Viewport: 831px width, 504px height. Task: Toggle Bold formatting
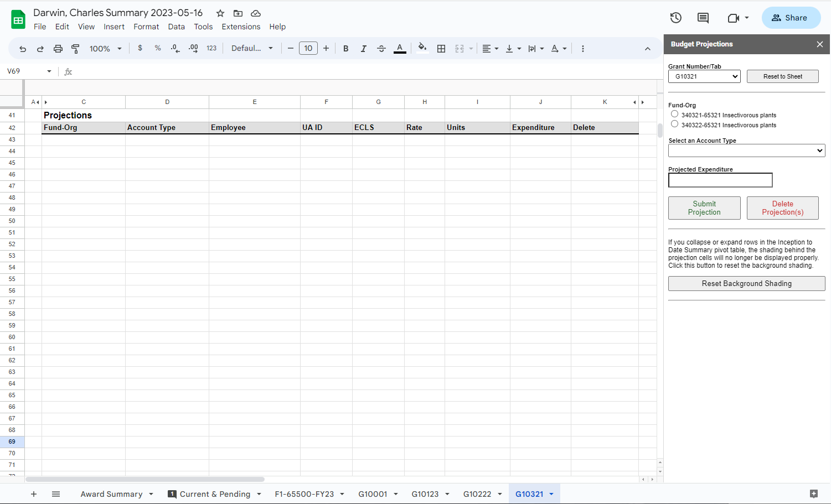pyautogui.click(x=346, y=49)
